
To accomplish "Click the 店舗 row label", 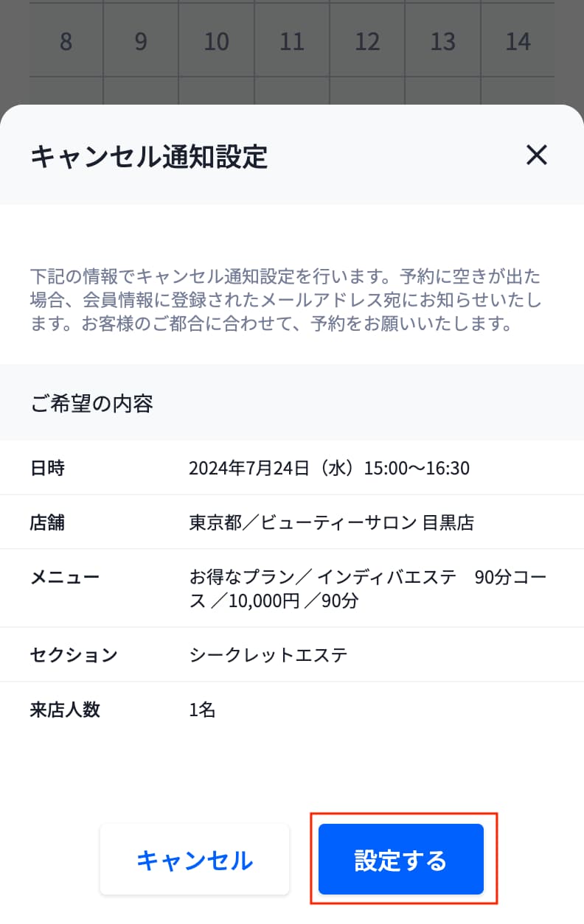I will click(x=47, y=522).
